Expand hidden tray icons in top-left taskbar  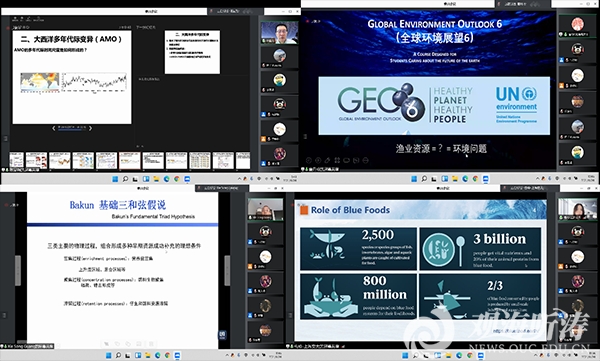240,179
